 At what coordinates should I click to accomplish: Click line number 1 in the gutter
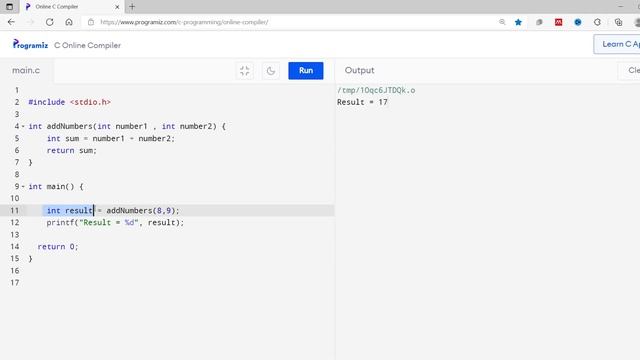point(17,90)
